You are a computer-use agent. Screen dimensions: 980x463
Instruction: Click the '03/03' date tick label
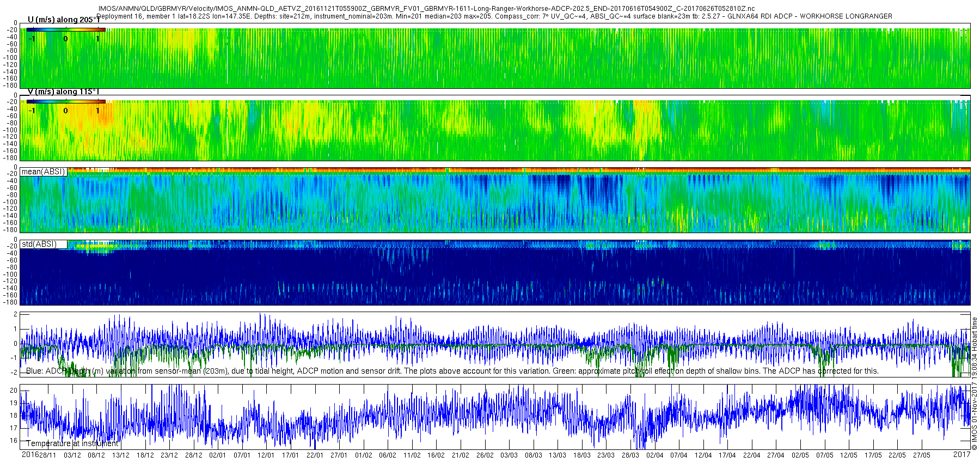[509, 455]
